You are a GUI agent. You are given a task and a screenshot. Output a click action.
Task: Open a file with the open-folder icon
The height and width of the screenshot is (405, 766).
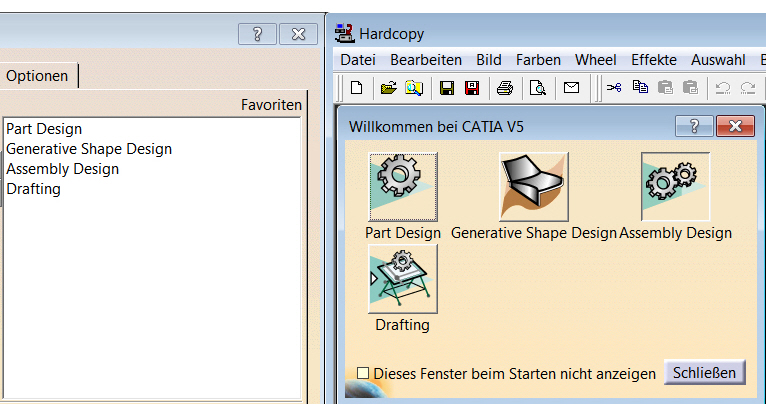389,88
